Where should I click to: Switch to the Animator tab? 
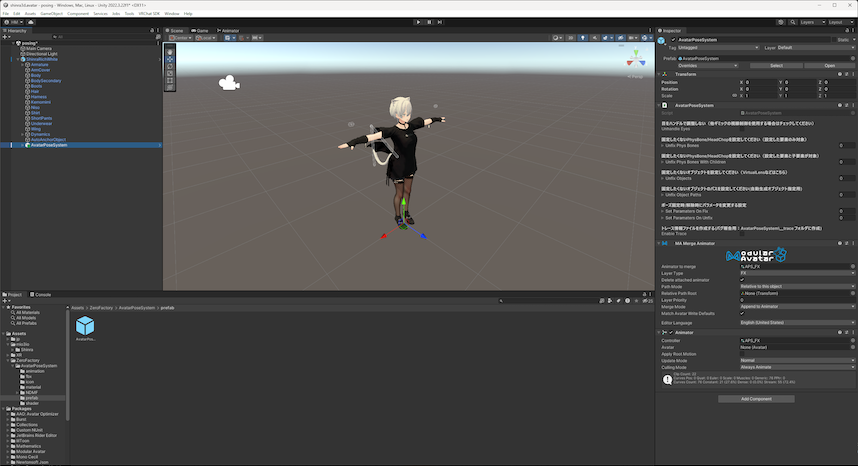point(228,31)
